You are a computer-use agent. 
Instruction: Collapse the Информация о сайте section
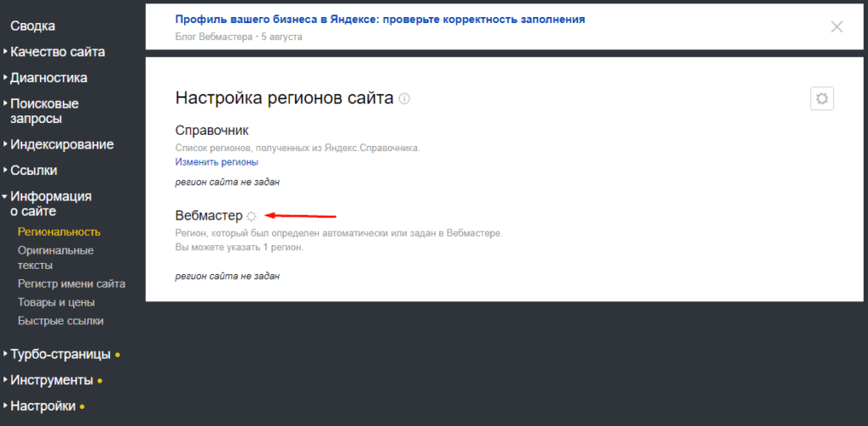pos(51,204)
